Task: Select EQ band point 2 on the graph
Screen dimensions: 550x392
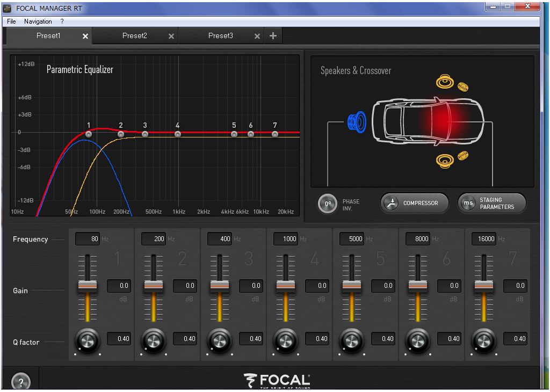Action: (121, 134)
